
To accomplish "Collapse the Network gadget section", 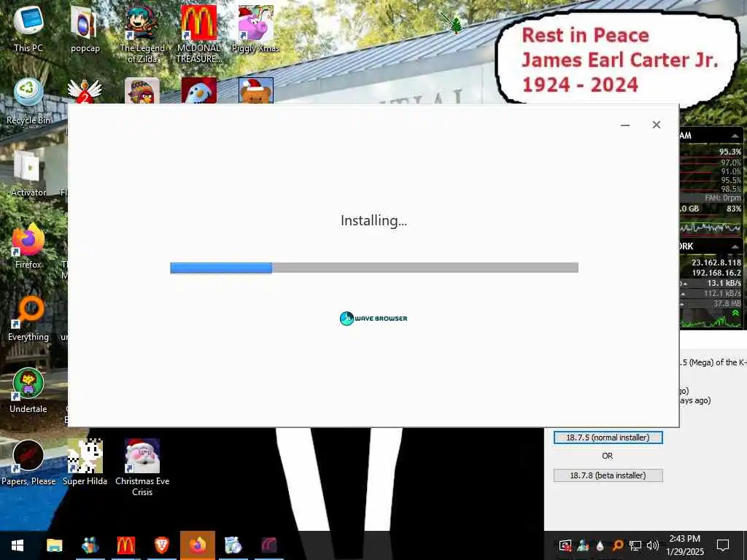I will tap(735, 246).
